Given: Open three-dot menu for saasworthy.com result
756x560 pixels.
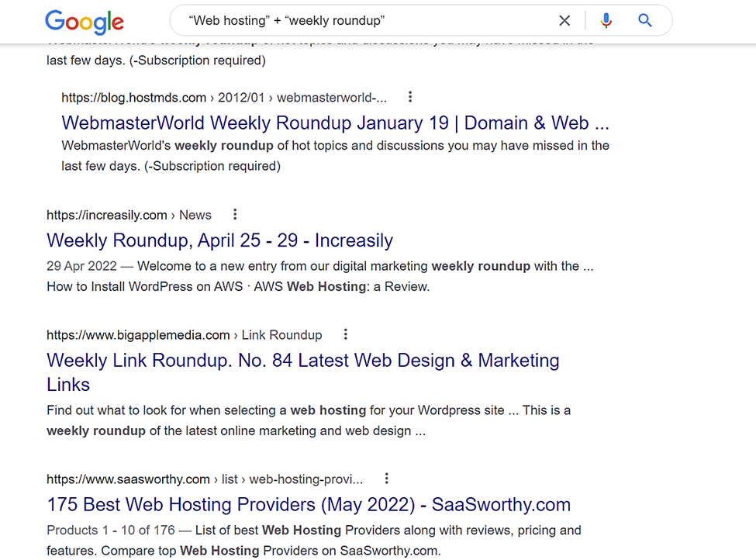Looking at the screenshot, I should click(x=386, y=479).
